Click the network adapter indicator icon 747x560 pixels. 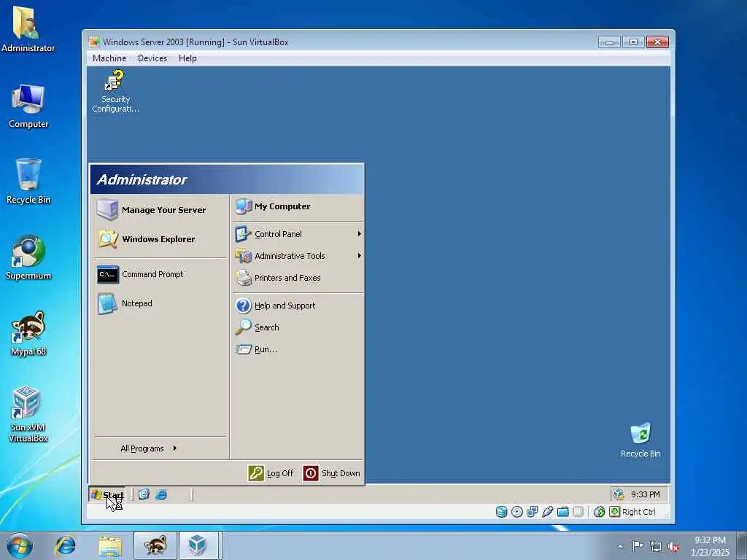point(532,512)
